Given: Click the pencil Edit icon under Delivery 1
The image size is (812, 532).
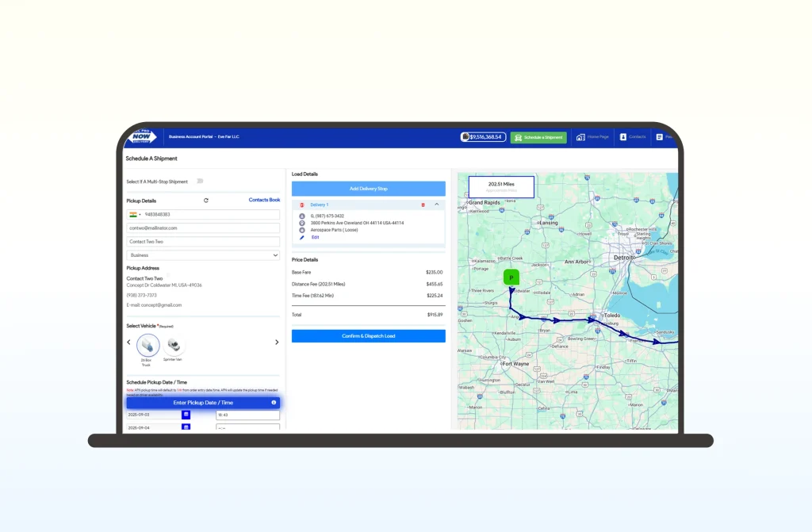Looking at the screenshot, I should click(302, 237).
